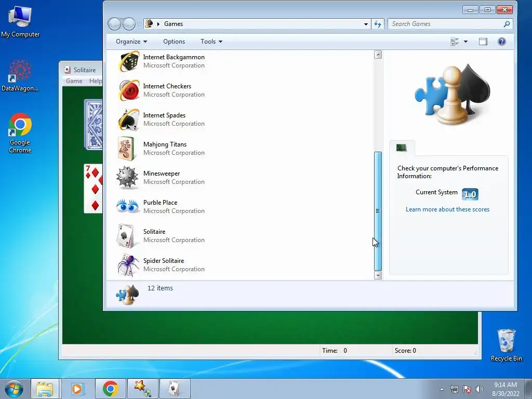Open Google Chrome desktop shortcut
532x399 pixels.
click(x=20, y=133)
